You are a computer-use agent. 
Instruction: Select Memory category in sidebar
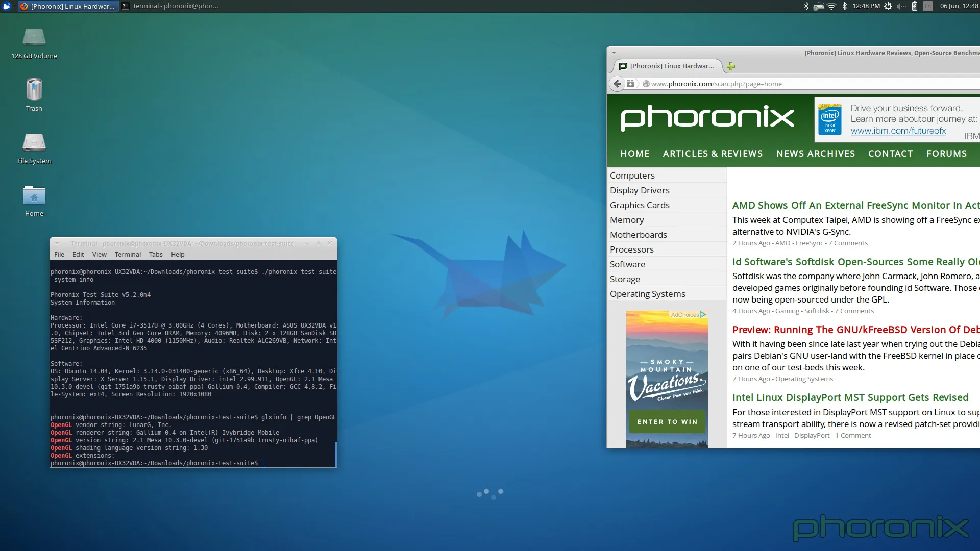coord(667,220)
